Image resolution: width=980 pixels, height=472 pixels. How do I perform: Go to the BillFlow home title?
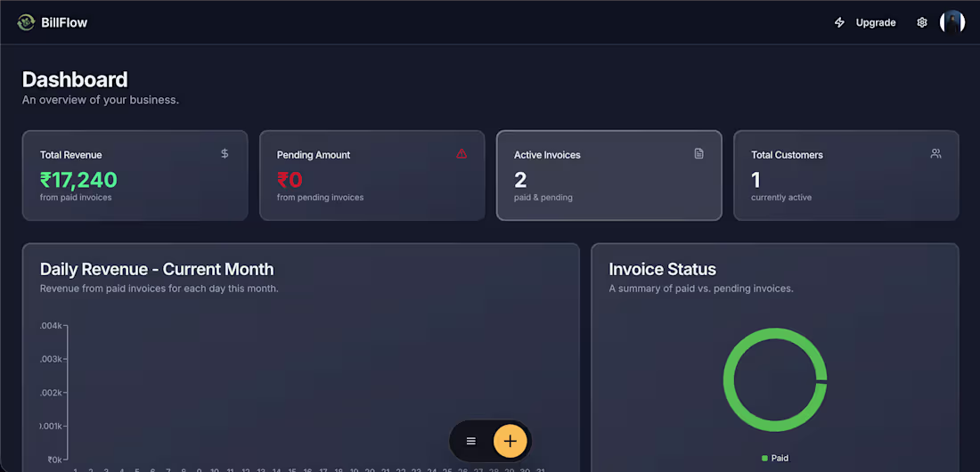64,22
